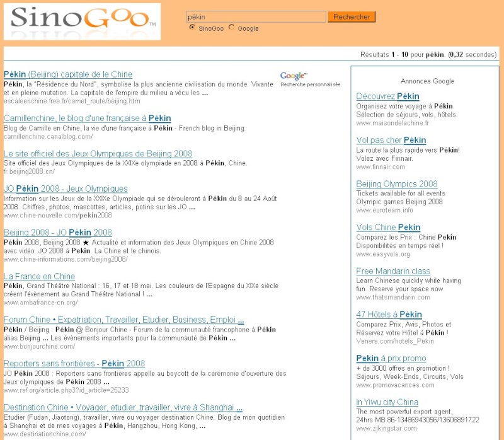The image size is (504, 440).
Task: Click escaleenchine.free.fr URL text
Action: pos(72,101)
